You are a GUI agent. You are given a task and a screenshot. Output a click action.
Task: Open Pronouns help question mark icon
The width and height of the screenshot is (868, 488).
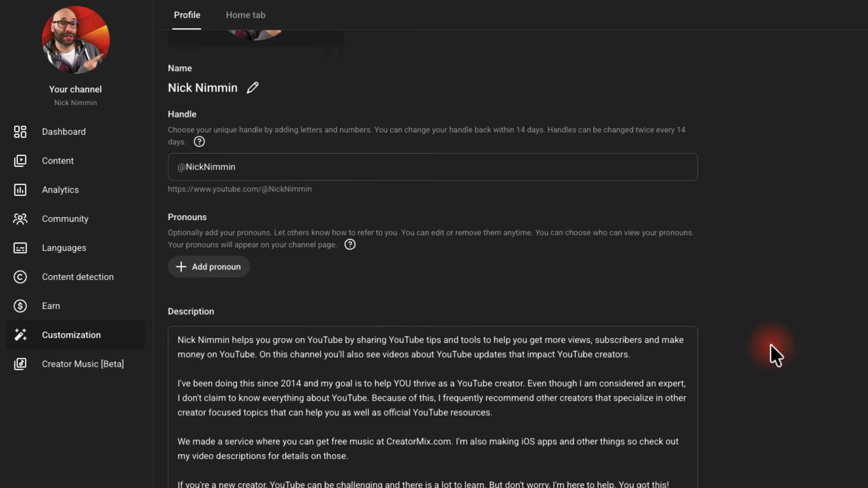[x=350, y=244]
